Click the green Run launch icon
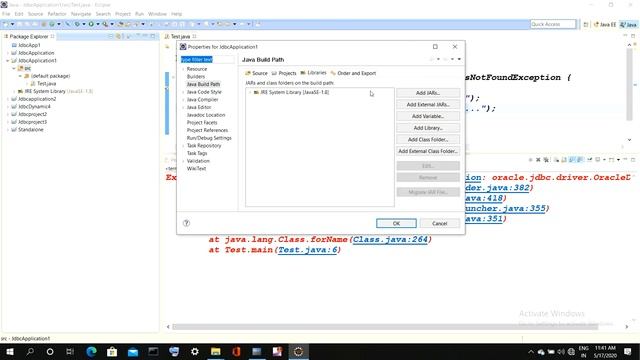Image resolution: width=640 pixels, height=360 pixels. click(x=91, y=24)
